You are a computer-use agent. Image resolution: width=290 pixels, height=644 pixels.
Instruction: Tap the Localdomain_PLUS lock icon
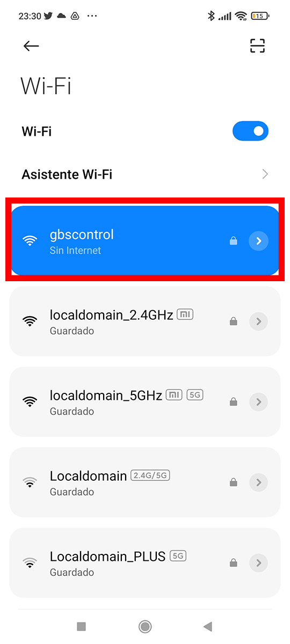click(233, 563)
